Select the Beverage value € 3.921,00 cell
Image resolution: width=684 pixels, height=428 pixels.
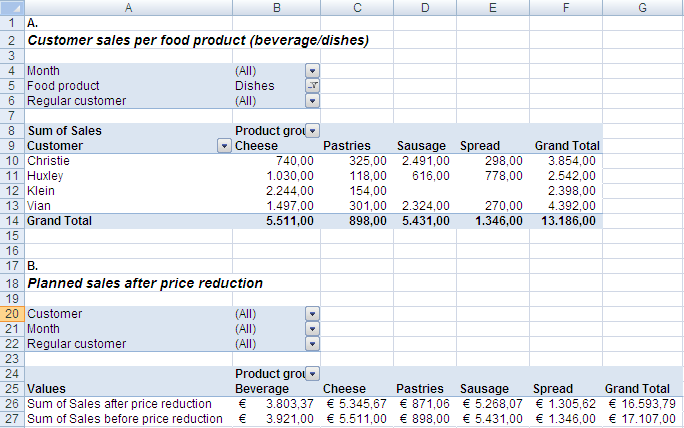pos(277,419)
